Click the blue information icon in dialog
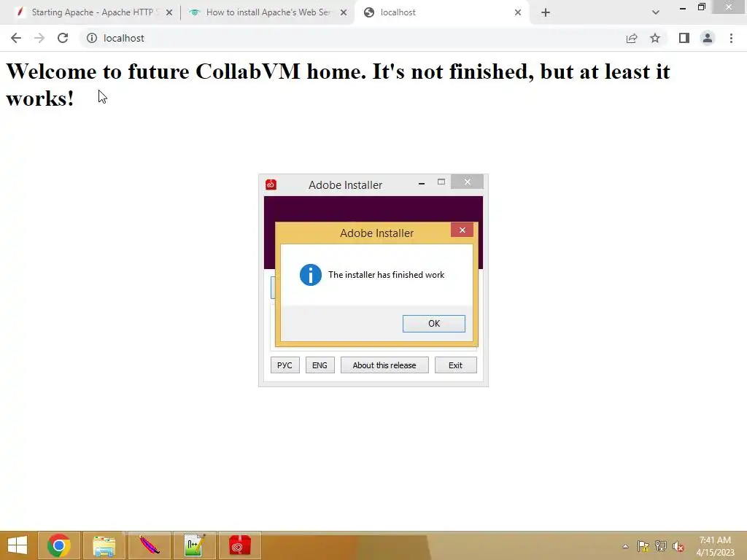Screen dimensions: 747x560 click(310, 275)
